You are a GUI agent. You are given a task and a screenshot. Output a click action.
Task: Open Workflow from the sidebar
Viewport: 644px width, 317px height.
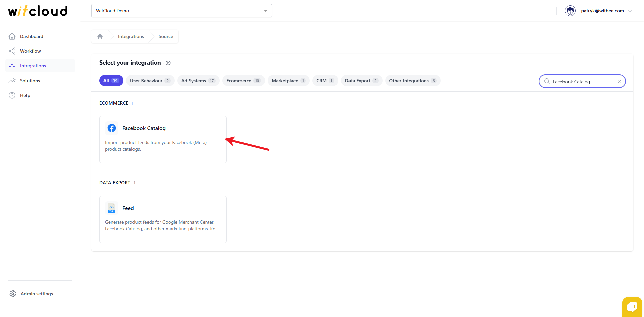[40, 51]
